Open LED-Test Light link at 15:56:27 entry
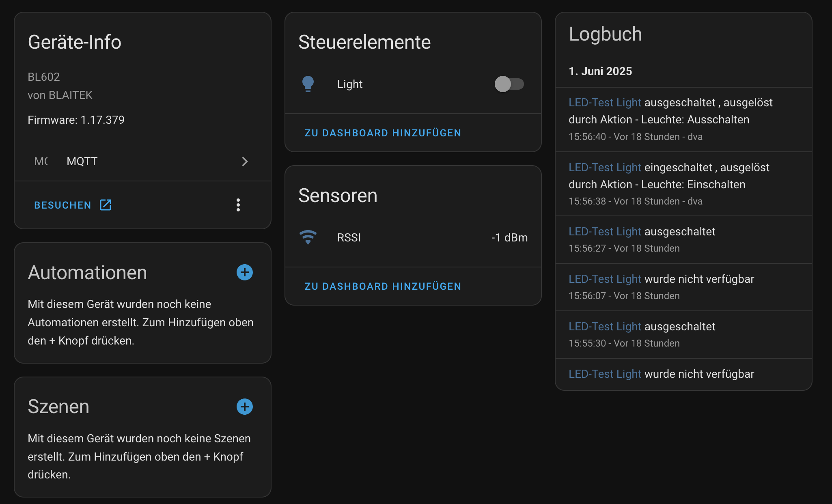This screenshot has height=504, width=832. click(x=605, y=231)
